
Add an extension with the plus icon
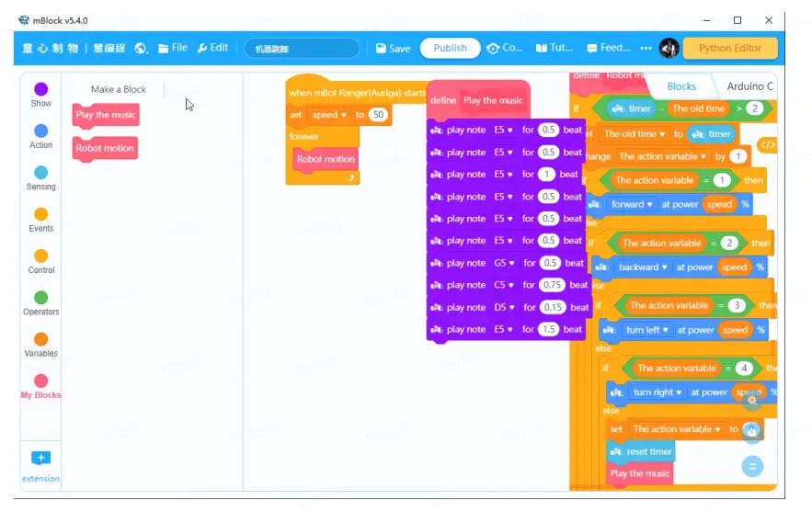[40, 458]
